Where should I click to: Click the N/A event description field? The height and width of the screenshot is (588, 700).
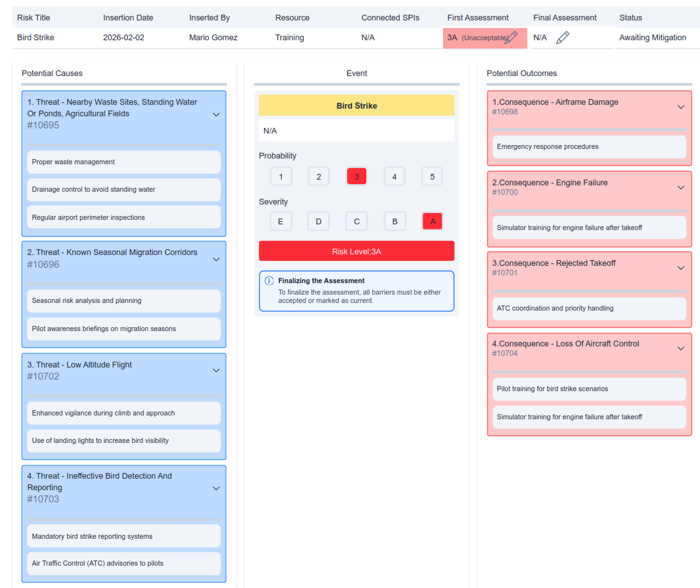pos(357,131)
